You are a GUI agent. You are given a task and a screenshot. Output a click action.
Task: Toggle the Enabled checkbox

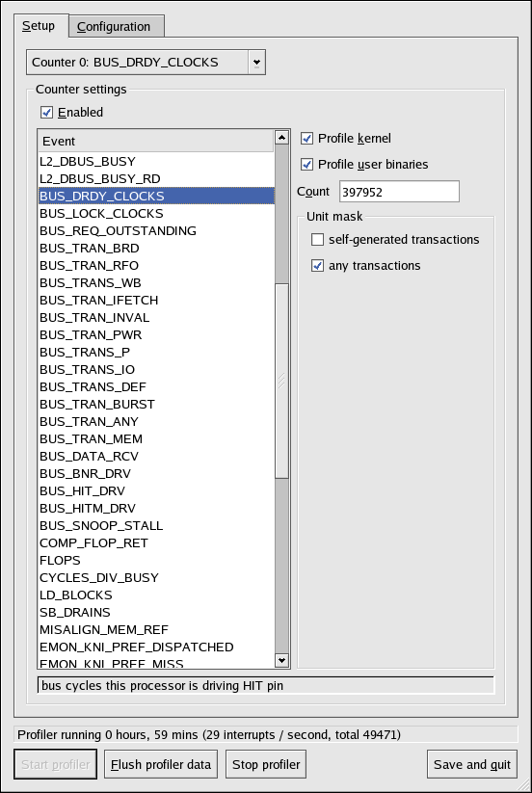[x=47, y=113]
